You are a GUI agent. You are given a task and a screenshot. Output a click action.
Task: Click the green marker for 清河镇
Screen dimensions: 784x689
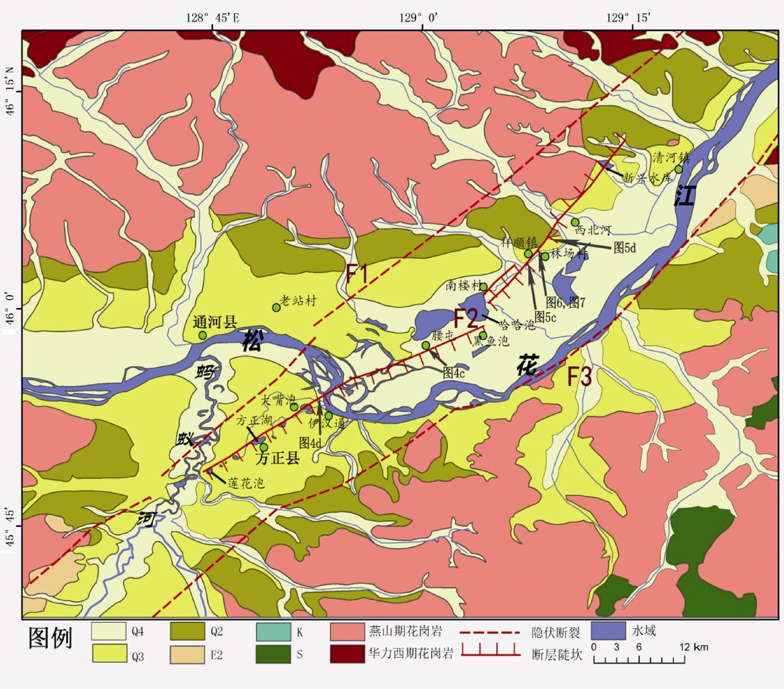(x=679, y=169)
